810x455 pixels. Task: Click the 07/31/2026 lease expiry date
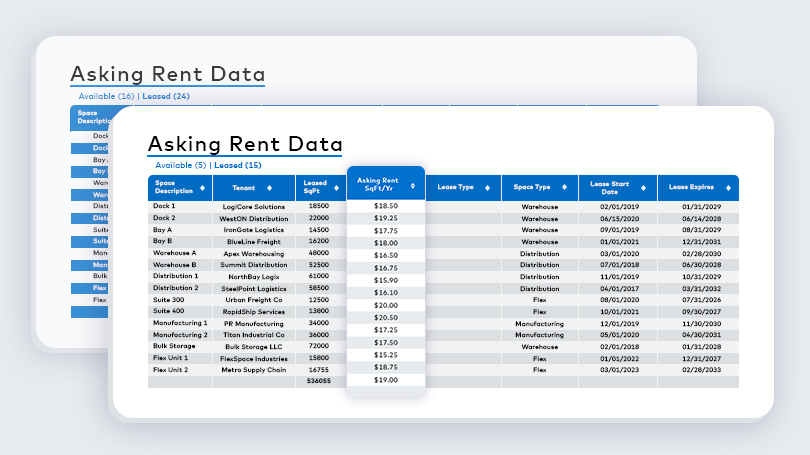click(x=702, y=300)
